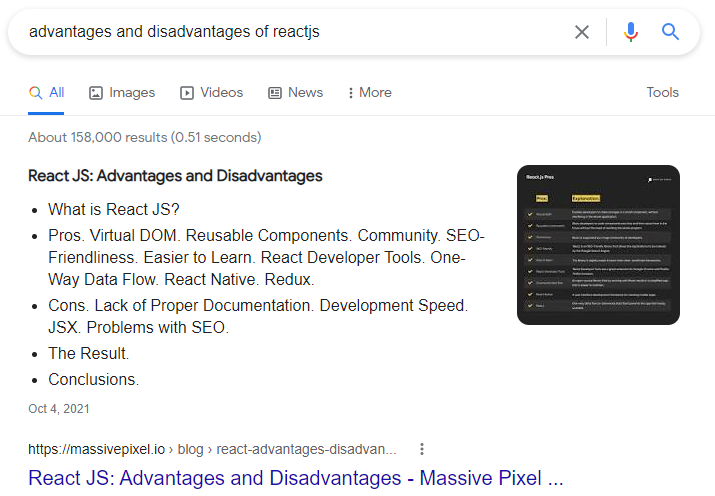Open the massivepixel.io result options three-dot icon
Viewport: 715px width, 496px height.
[422, 449]
